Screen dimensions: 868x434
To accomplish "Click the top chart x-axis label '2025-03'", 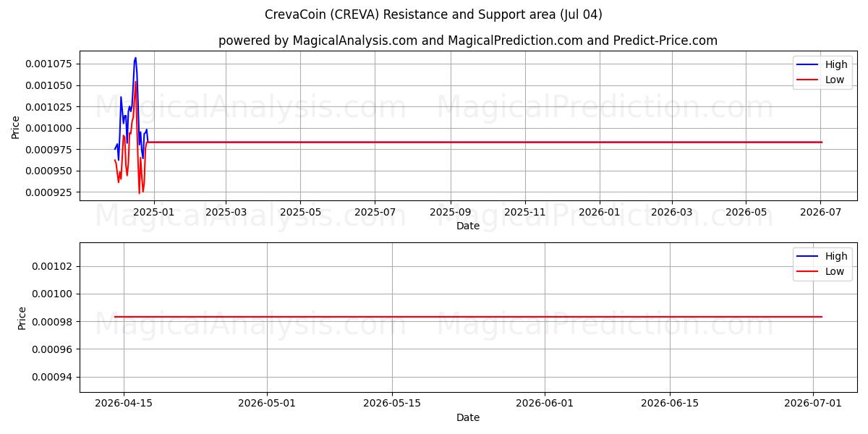I will click(x=226, y=212).
